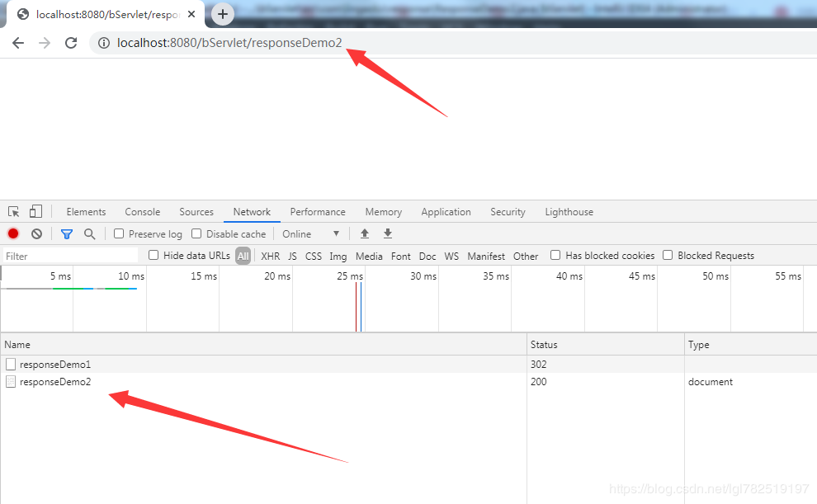Import HAR file with upload arrow icon

click(365, 233)
